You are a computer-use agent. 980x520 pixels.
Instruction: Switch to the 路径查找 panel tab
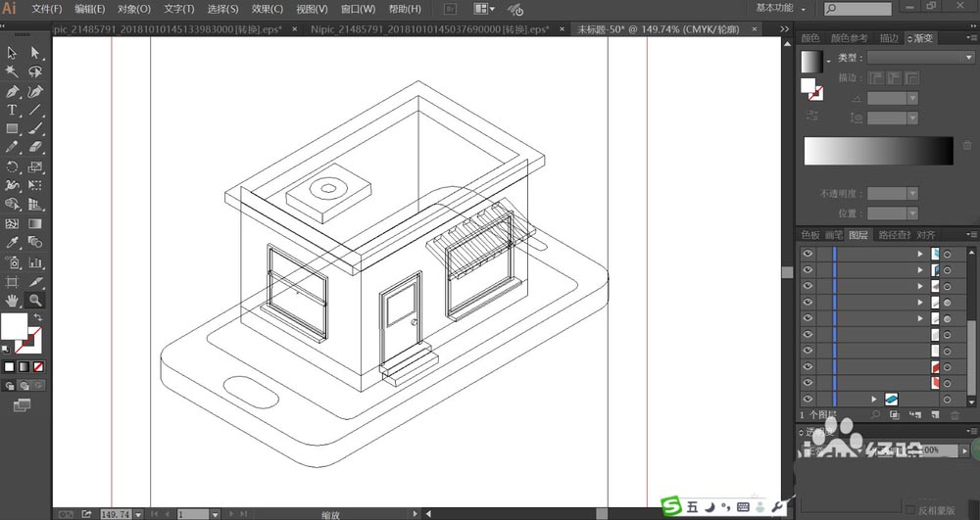pos(895,235)
